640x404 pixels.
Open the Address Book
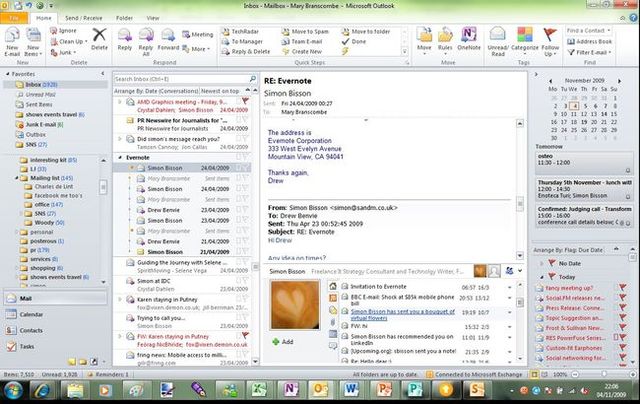(590, 41)
